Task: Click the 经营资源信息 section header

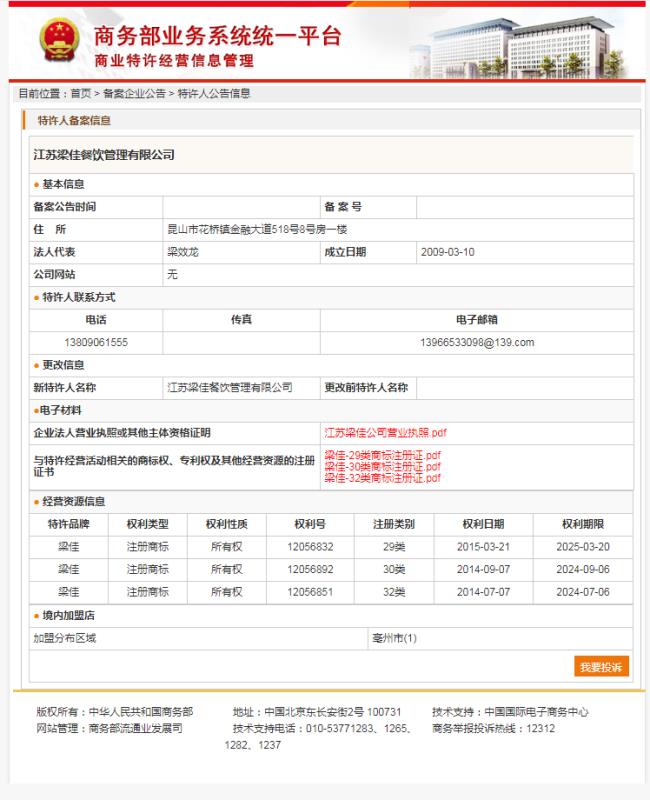Action: point(73,502)
